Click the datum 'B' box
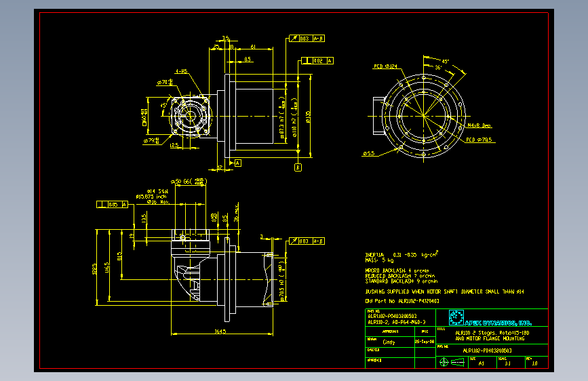 click(298, 167)
